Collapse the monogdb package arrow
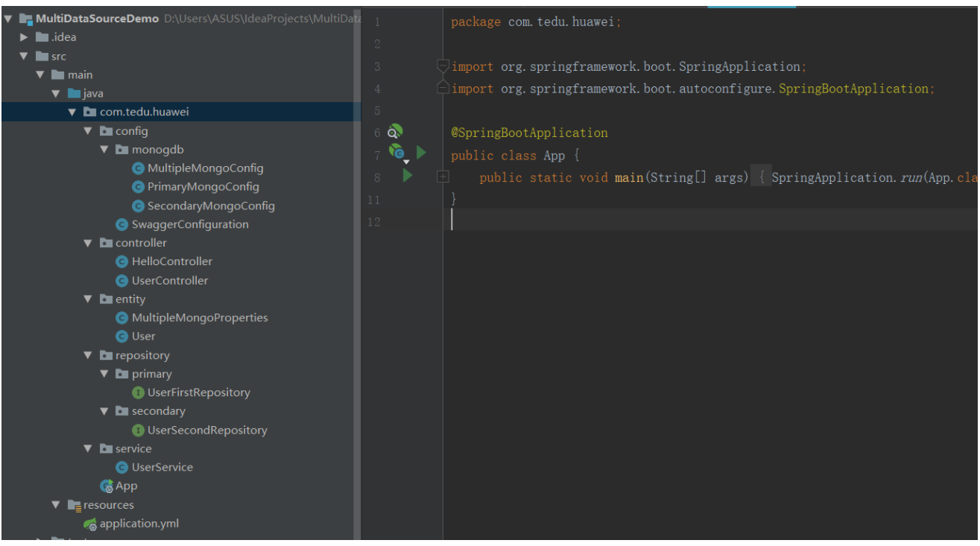The height and width of the screenshot is (546, 980). coord(104,150)
